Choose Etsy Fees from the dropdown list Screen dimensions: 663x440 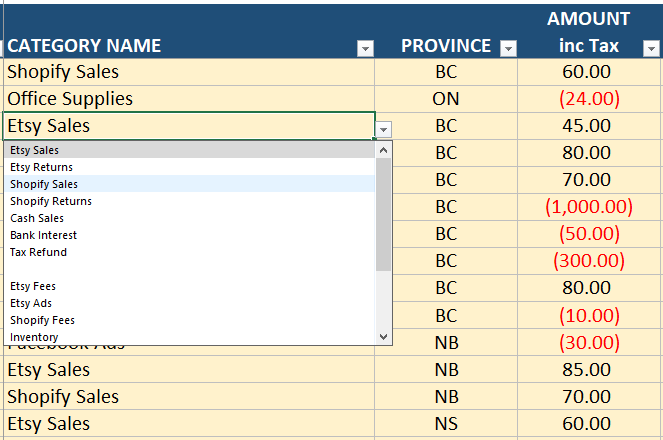click(189, 286)
